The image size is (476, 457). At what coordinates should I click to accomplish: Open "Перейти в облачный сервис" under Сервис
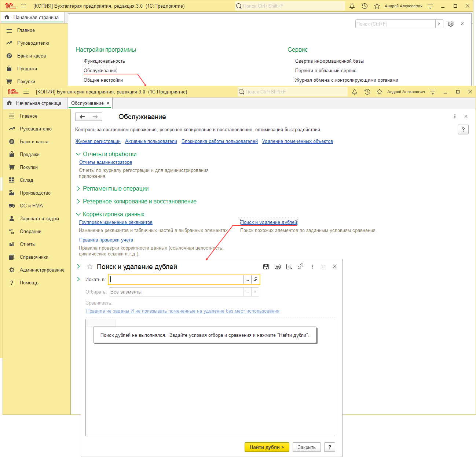(326, 71)
